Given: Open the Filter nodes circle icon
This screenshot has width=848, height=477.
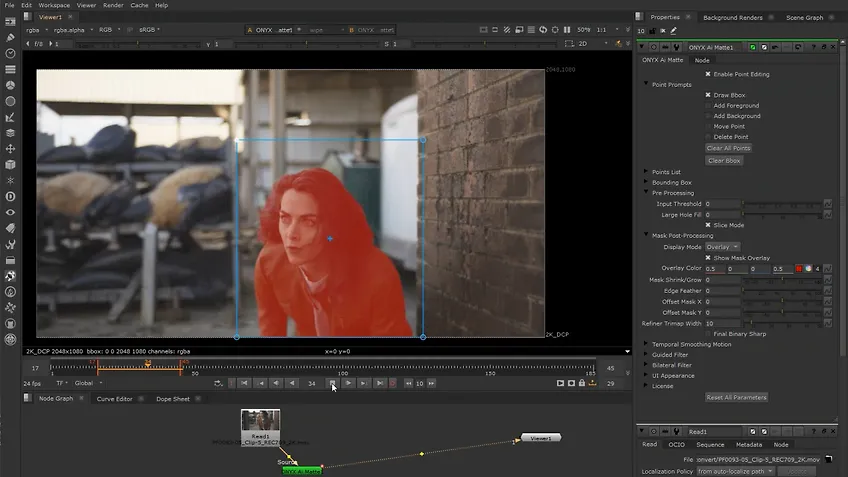Looking at the screenshot, I should [10, 101].
